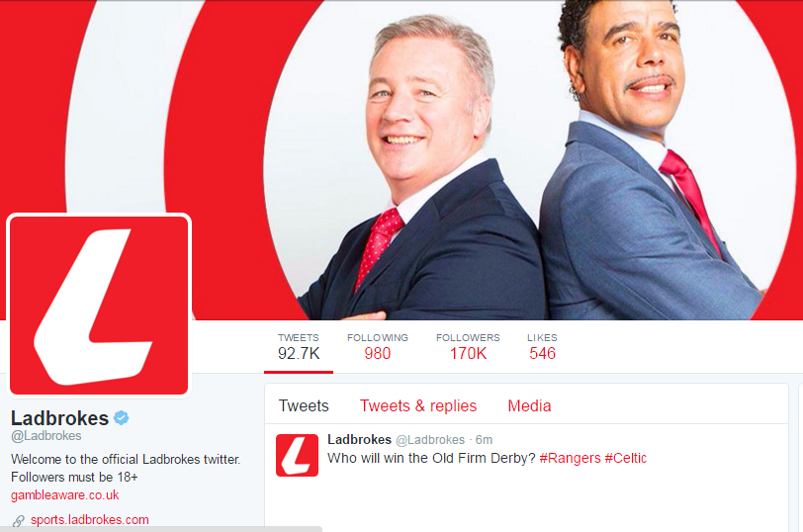
Task: Open the 6m tweet timestamp
Action: click(x=484, y=440)
